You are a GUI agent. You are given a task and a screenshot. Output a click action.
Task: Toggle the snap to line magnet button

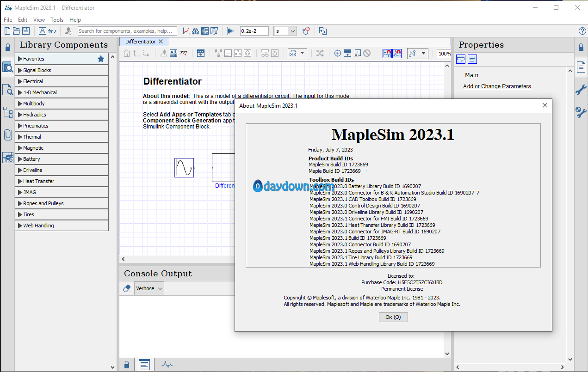pos(397,53)
